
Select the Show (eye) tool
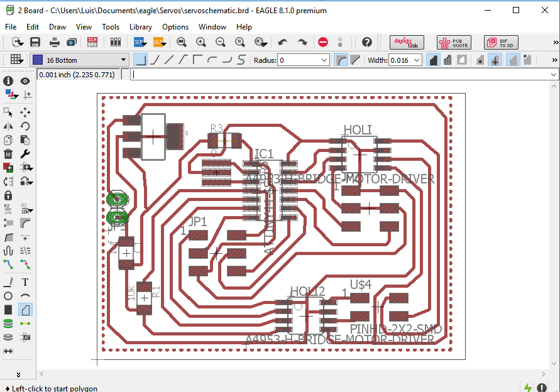pos(25,81)
